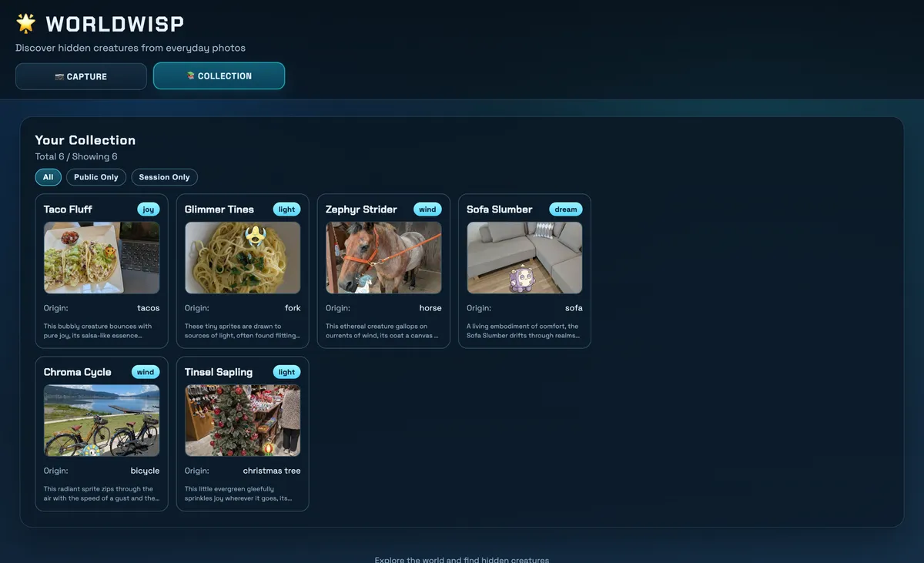The height and width of the screenshot is (563, 924).
Task: View the Glimmer Tines noodle thumbnail
Action: pos(243,259)
